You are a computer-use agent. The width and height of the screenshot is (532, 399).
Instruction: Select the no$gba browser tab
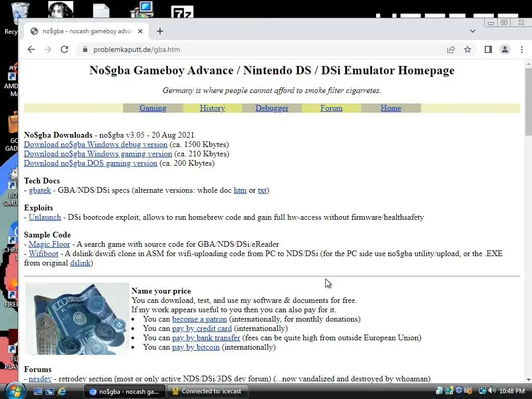(87, 31)
